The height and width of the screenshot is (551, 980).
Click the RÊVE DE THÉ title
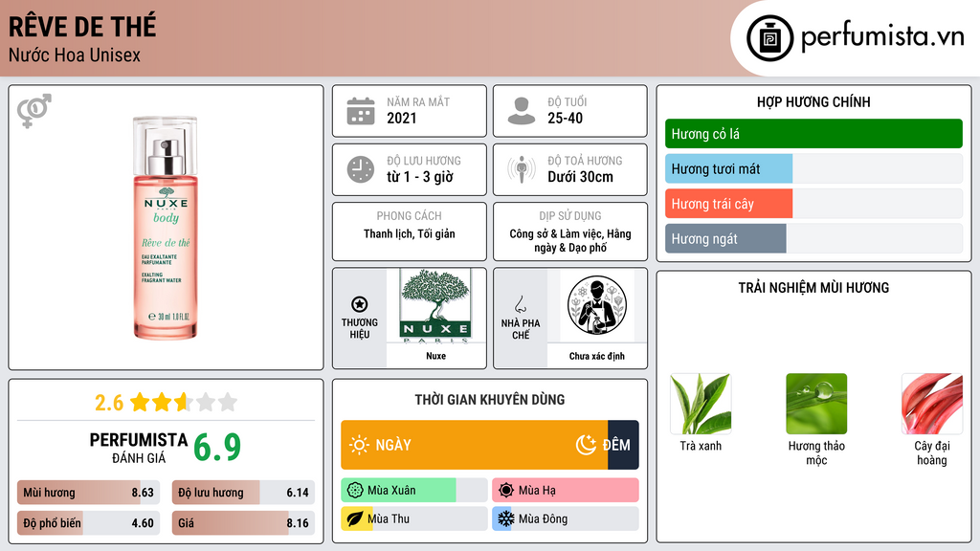click(x=82, y=26)
